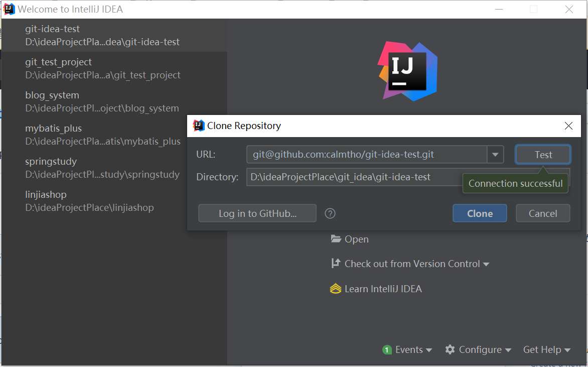Image resolution: width=588 pixels, height=367 pixels.
Task: Click the Open folder icon
Action: [336, 238]
